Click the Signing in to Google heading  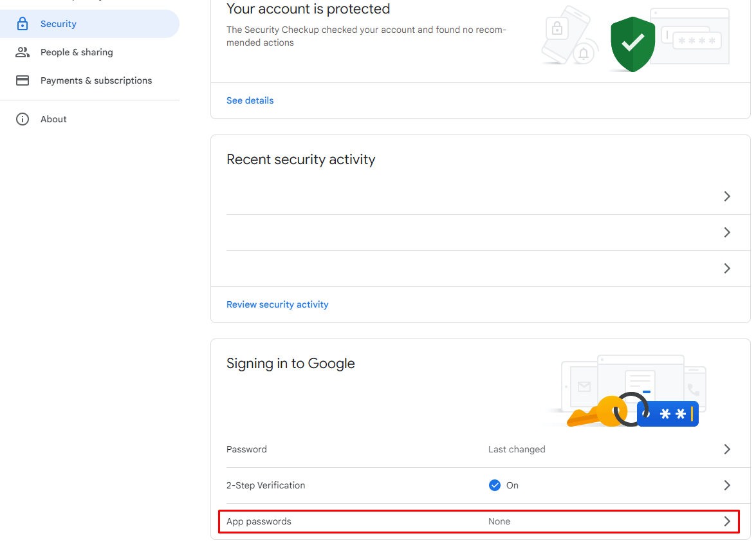[x=290, y=364]
